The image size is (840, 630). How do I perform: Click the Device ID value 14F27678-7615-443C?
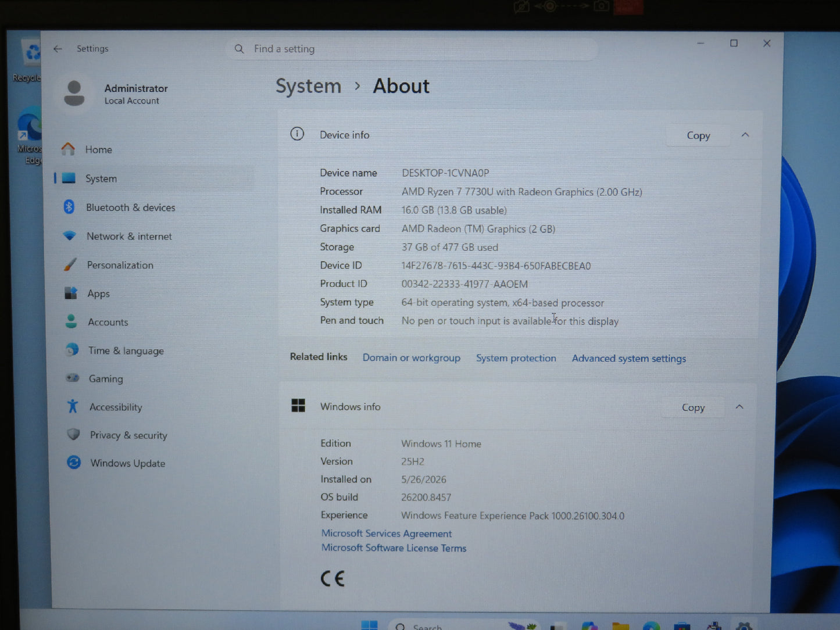coord(496,266)
